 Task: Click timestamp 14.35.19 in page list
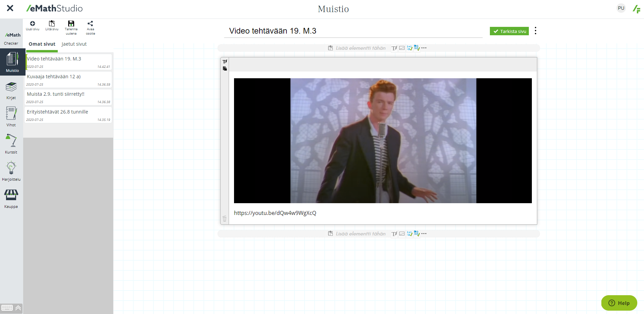[x=104, y=120]
